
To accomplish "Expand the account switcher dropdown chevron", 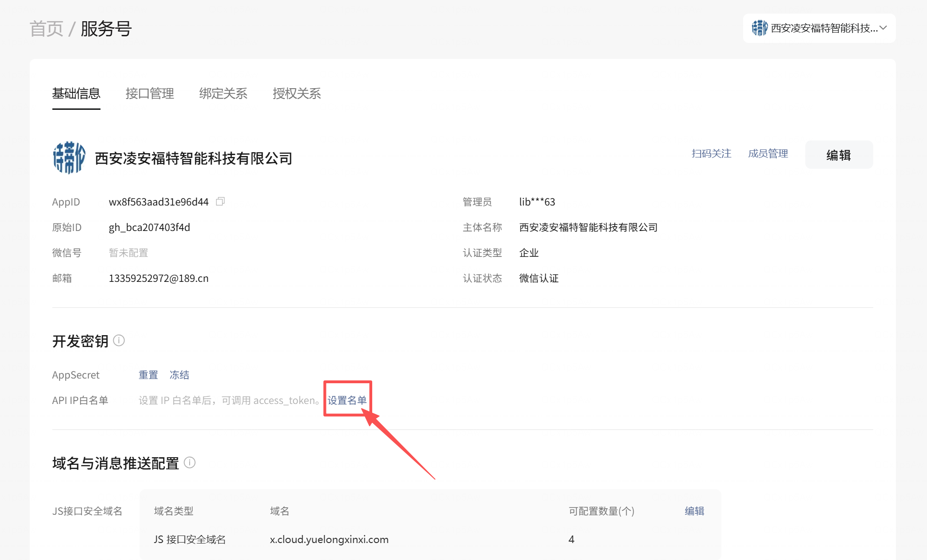I will (884, 28).
